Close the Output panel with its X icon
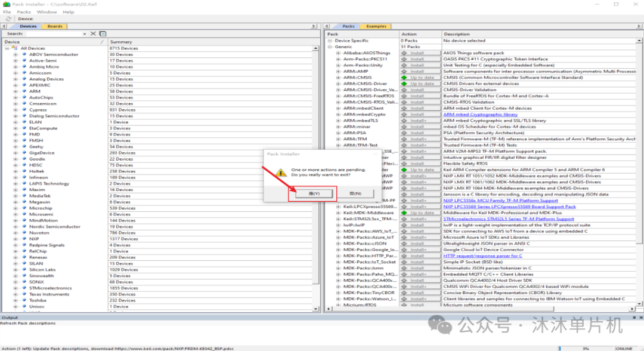Image resolution: width=644 pixels, height=351 pixels. coord(640,318)
